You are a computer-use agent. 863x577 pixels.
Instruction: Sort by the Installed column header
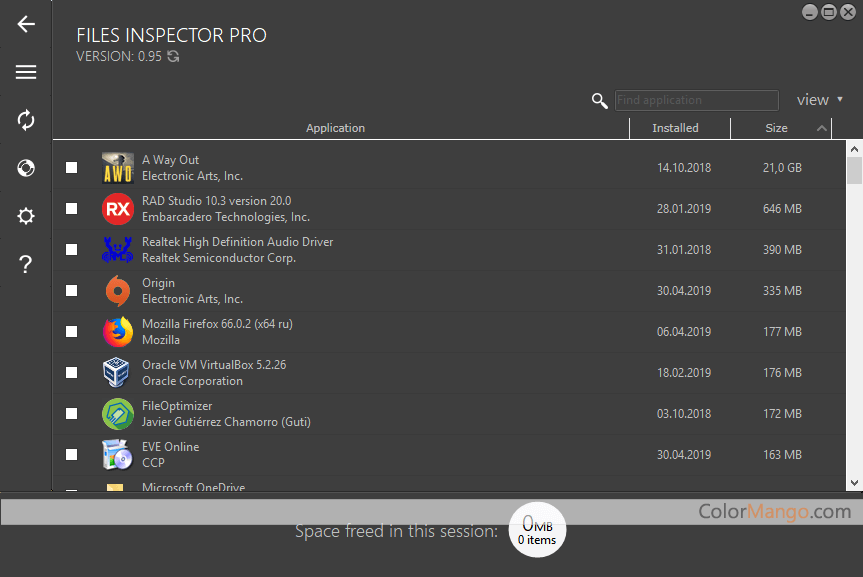675,128
